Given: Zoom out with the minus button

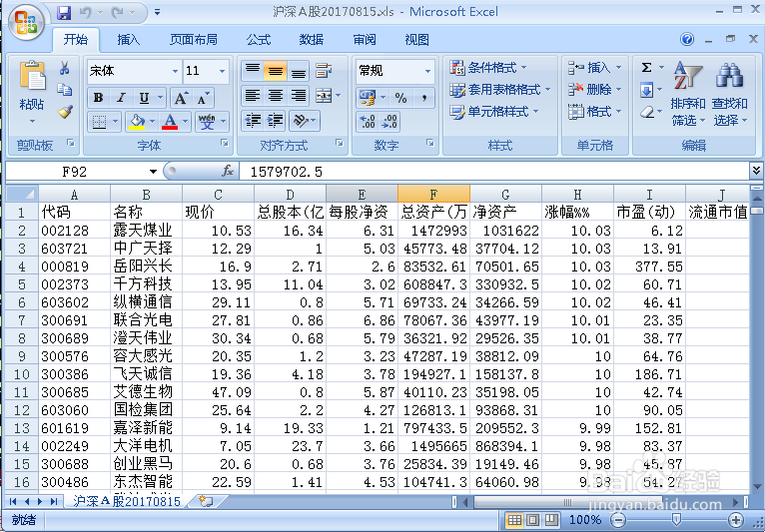Looking at the screenshot, I should click(x=618, y=520).
